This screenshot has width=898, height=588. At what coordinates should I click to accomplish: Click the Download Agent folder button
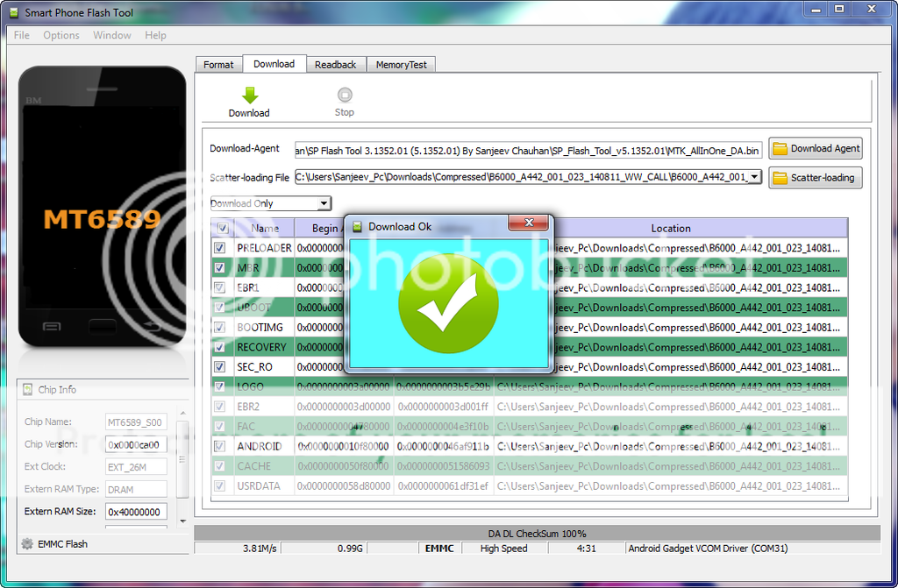coord(816,149)
